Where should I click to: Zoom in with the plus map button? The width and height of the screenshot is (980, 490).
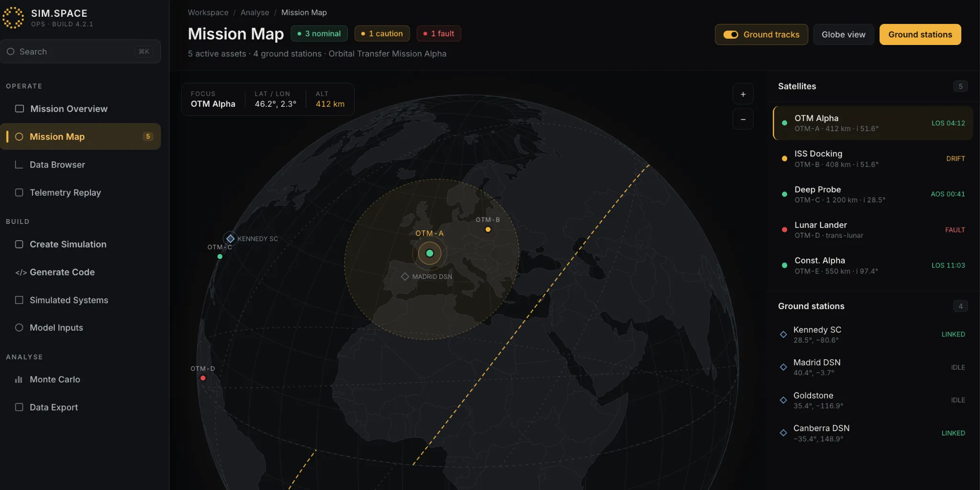(x=743, y=94)
